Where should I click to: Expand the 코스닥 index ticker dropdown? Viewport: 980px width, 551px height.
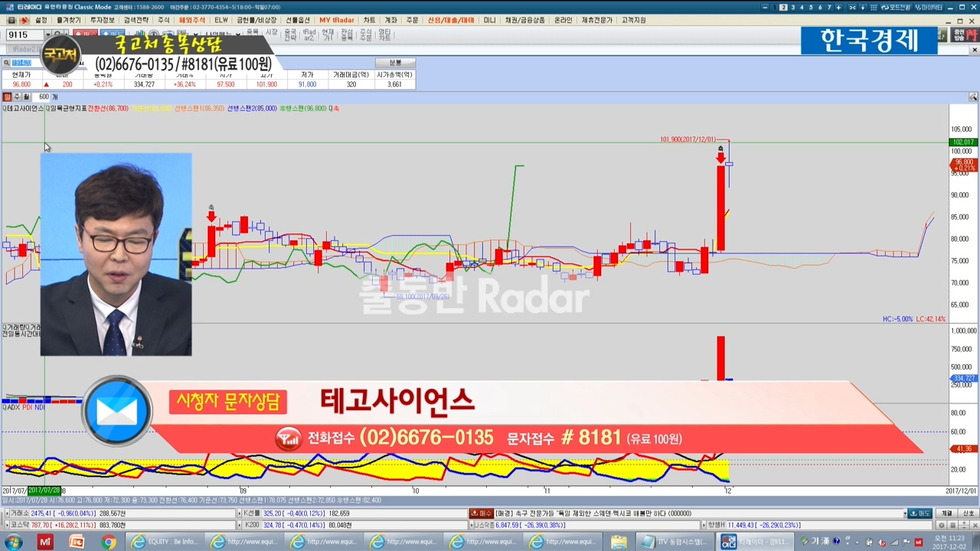click(7, 525)
